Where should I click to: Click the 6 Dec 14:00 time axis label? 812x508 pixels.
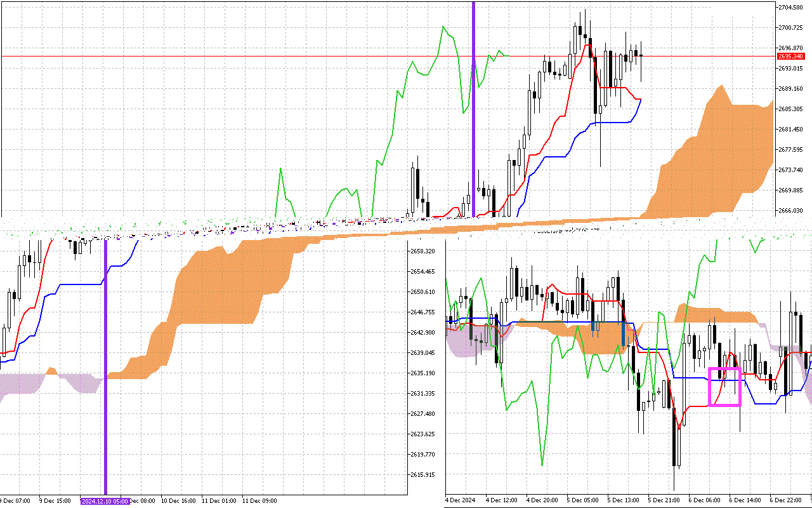(745, 501)
